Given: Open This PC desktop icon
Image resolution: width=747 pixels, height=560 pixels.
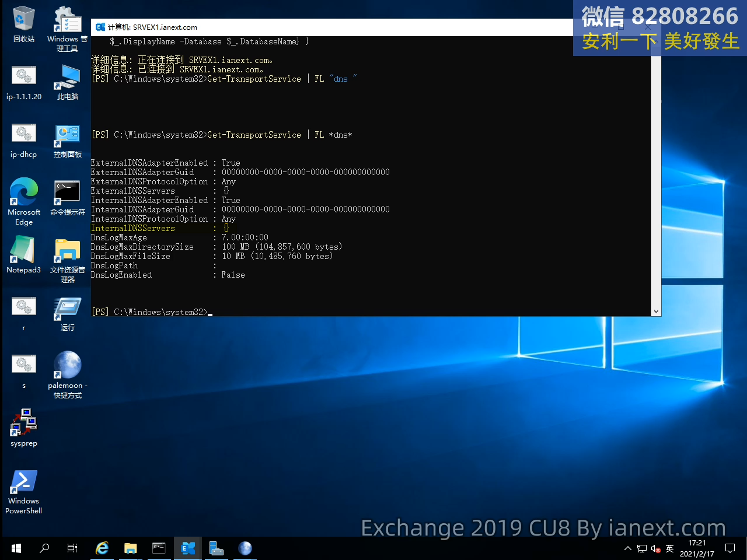Looking at the screenshot, I should pos(67,82).
